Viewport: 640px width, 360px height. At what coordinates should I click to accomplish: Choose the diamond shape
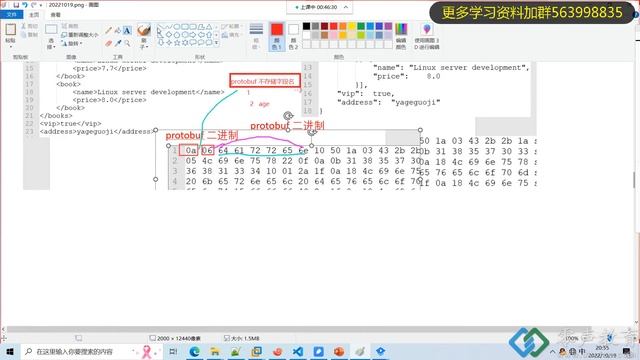(169, 35)
